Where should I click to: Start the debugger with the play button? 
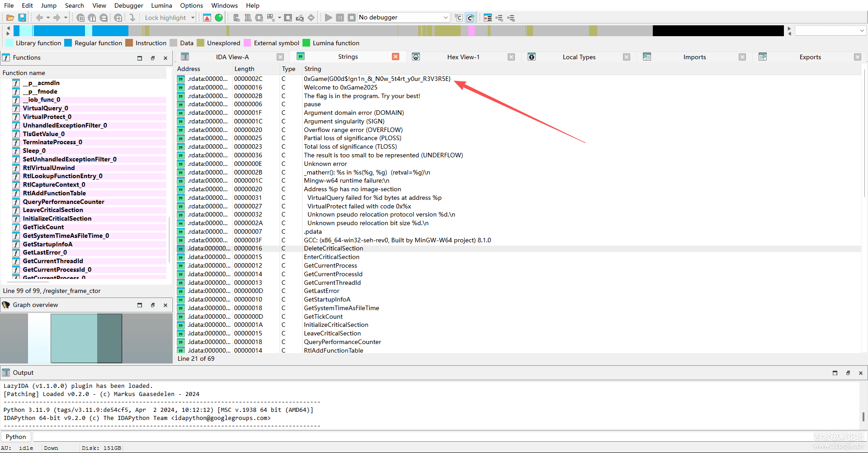coord(328,18)
